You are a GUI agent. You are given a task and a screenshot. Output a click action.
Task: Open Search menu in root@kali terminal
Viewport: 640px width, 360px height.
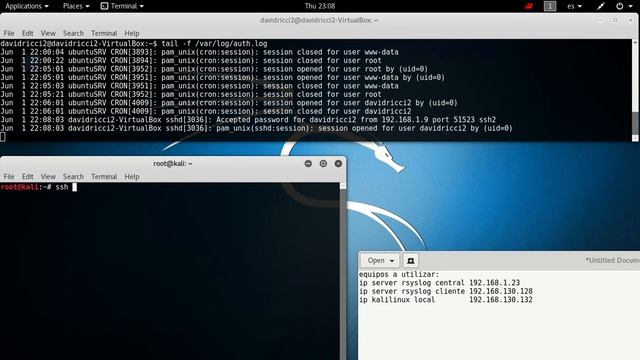click(73, 176)
